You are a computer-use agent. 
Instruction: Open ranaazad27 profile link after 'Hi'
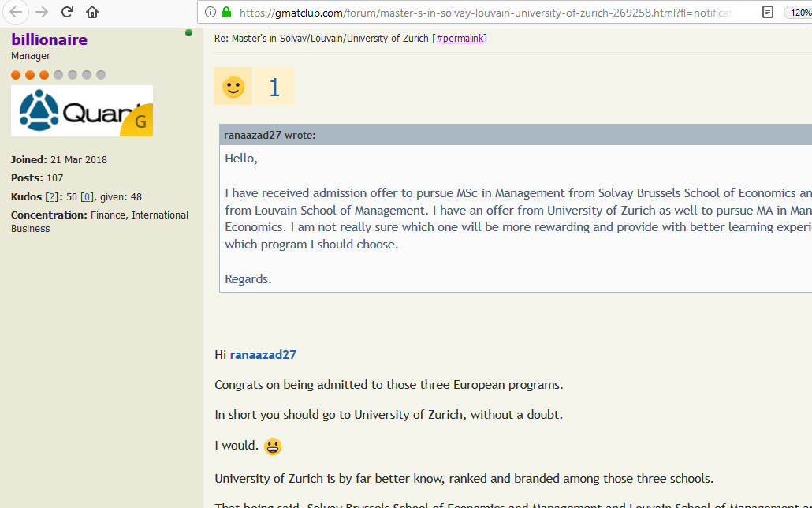click(x=263, y=354)
